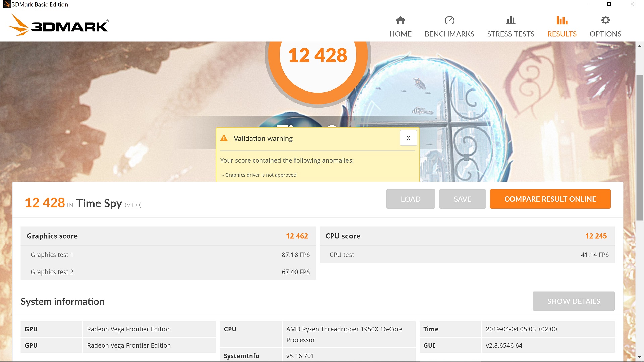644x362 pixels.
Task: Maximize the 3DMark window
Action: [x=609, y=4]
